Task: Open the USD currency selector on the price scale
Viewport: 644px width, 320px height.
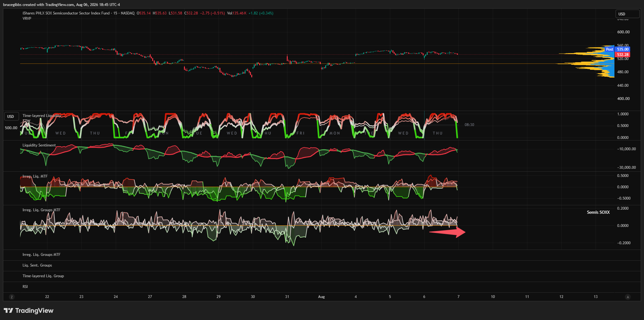Action: pos(627,14)
